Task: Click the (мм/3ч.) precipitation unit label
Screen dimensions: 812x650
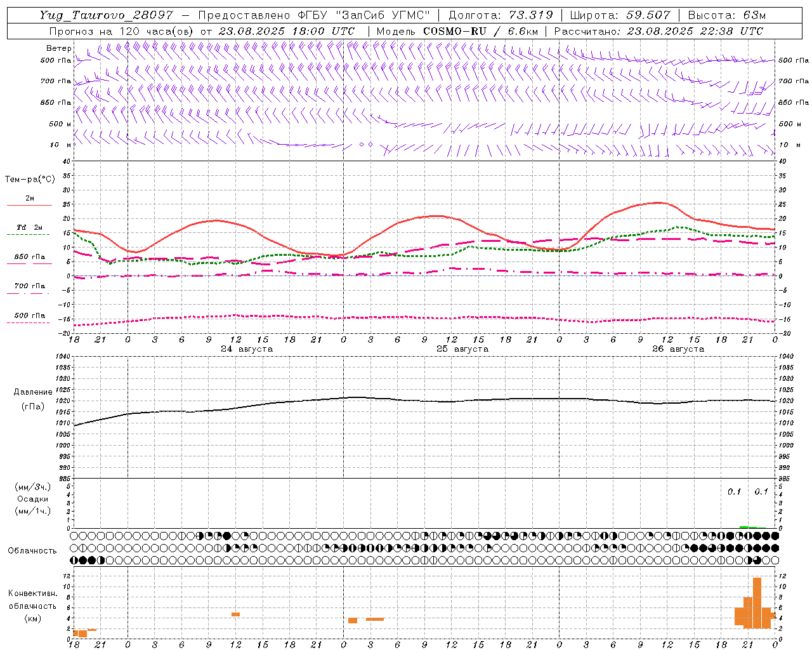Action: point(33,487)
